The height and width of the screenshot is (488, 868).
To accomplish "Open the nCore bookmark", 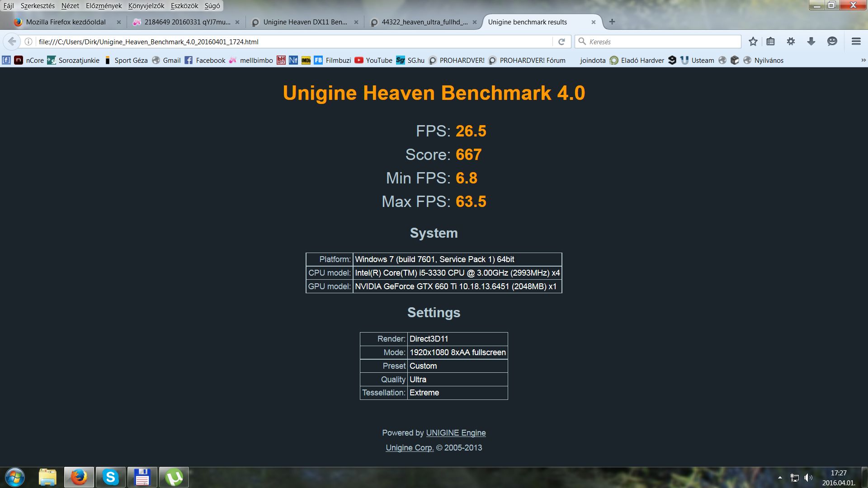I will coord(29,60).
